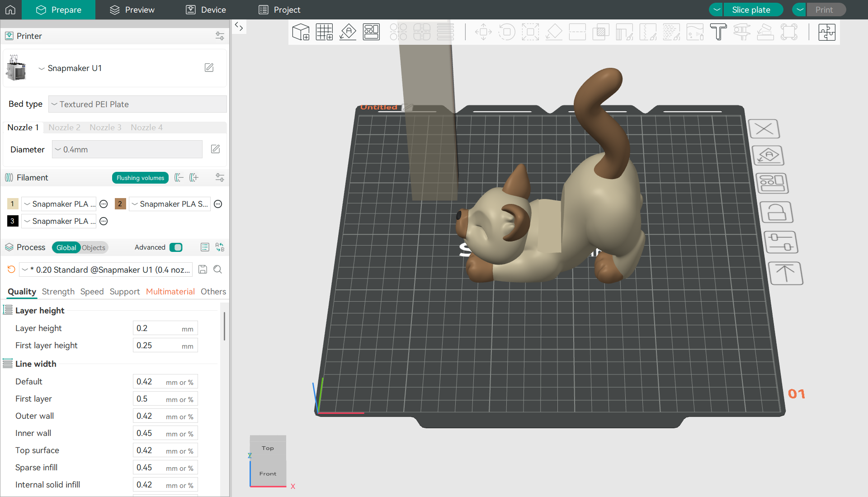Screen dimensions: 868x497
Task: Select Global process scope
Action: [x=66, y=248]
